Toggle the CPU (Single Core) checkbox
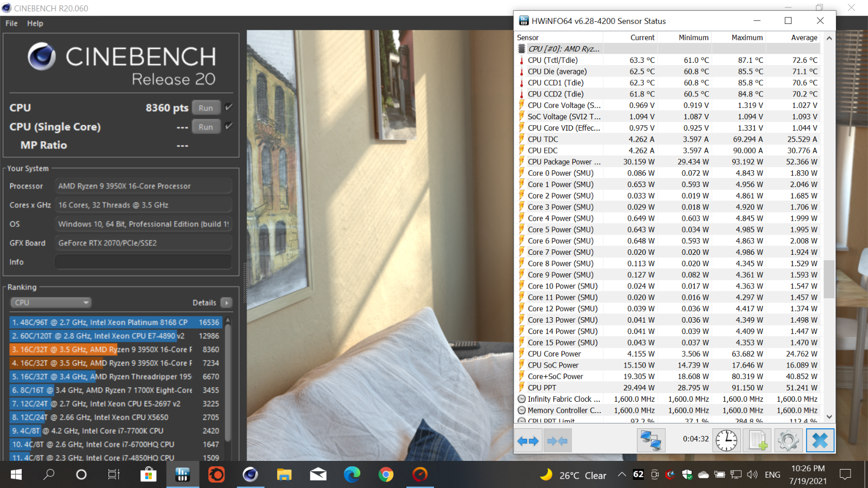Image resolution: width=868 pixels, height=488 pixels. coord(229,126)
